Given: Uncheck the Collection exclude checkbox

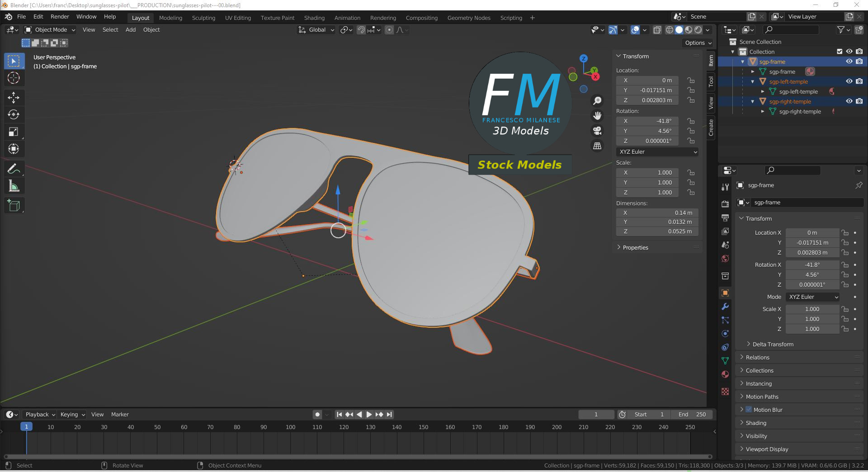Looking at the screenshot, I should (840, 52).
